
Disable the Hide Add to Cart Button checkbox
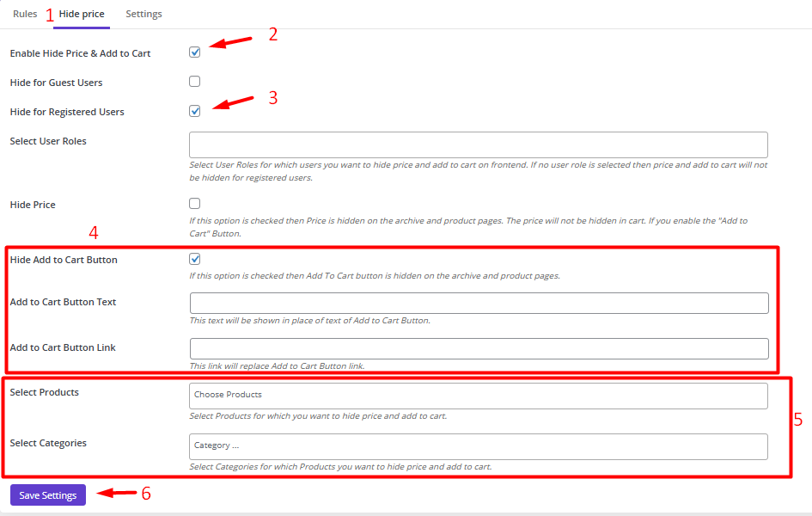pos(195,259)
